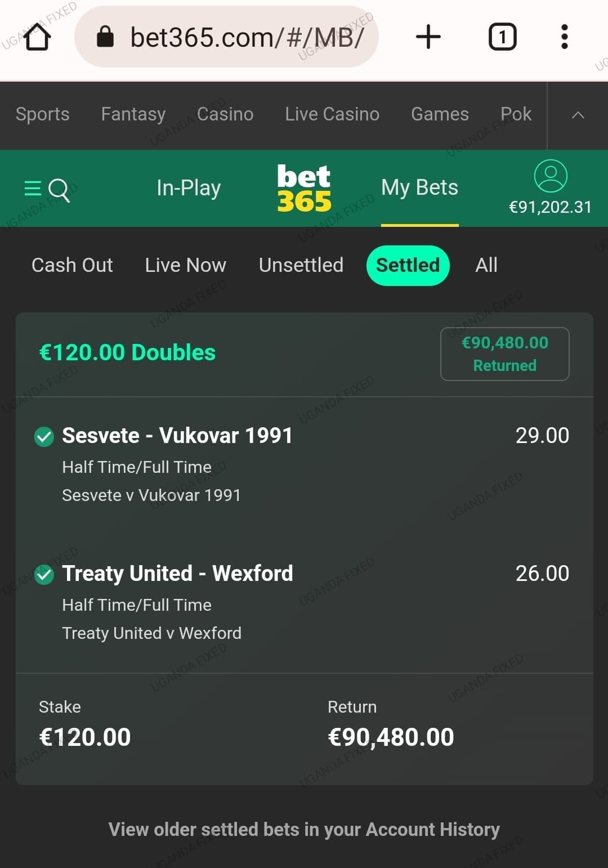608x868 pixels.
Task: Expand the €120.00 Doubles bet header
Action: tap(127, 353)
